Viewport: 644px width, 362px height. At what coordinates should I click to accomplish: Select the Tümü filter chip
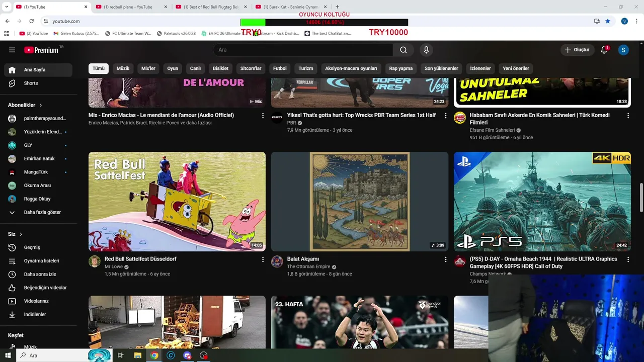click(x=99, y=68)
